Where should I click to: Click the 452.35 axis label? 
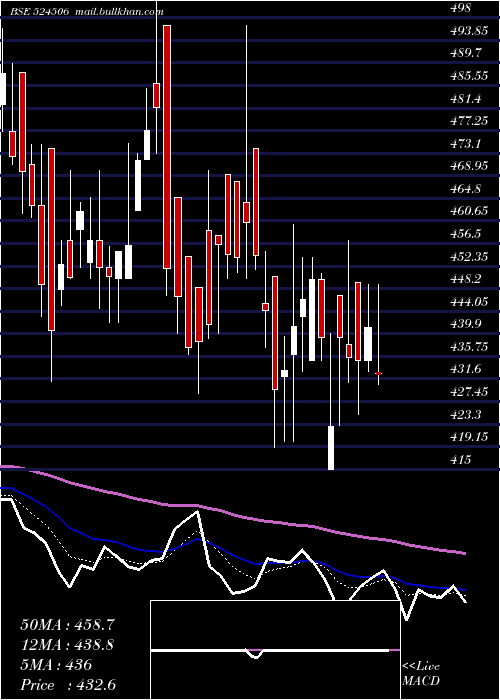click(x=469, y=257)
